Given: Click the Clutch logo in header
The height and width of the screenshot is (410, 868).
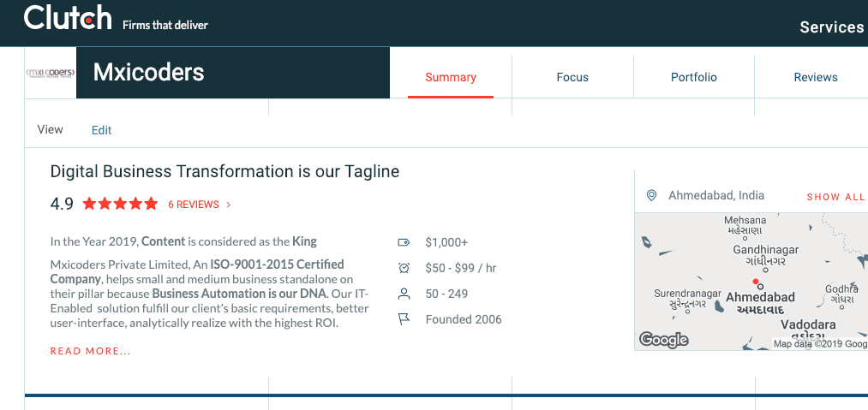Looking at the screenshot, I should tap(68, 18).
